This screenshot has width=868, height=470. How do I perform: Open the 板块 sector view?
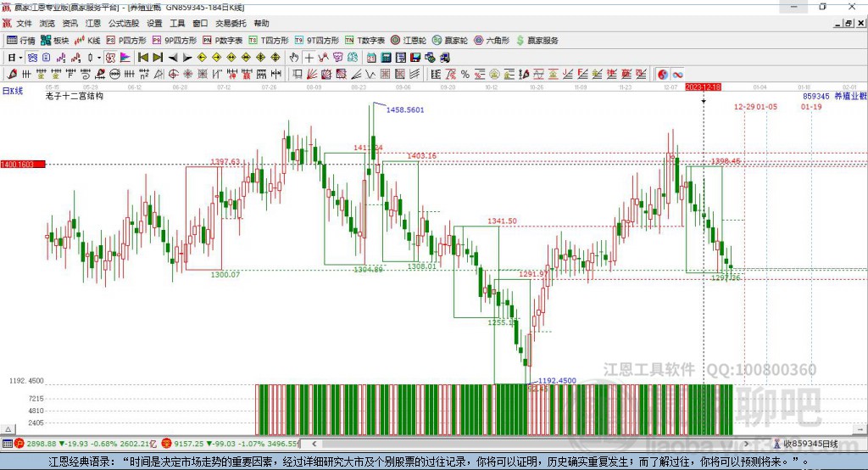[x=55, y=41]
